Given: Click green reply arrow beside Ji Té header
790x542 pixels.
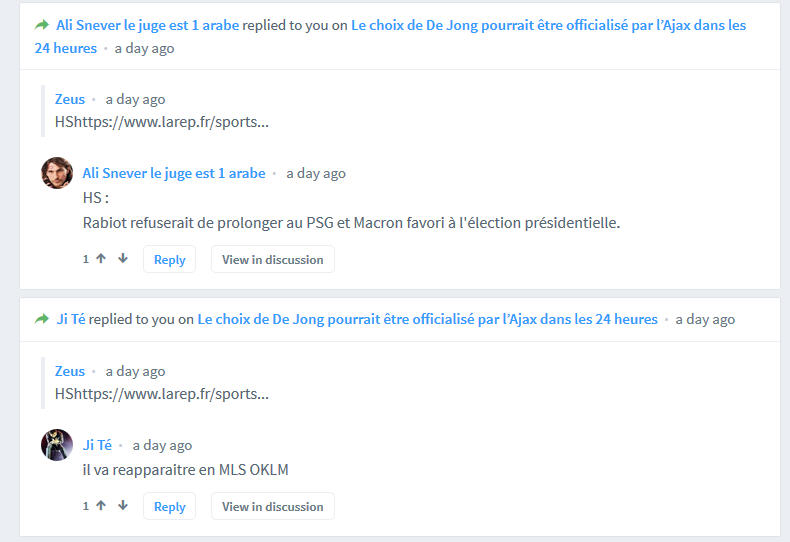Looking at the screenshot, I should click(42, 319).
